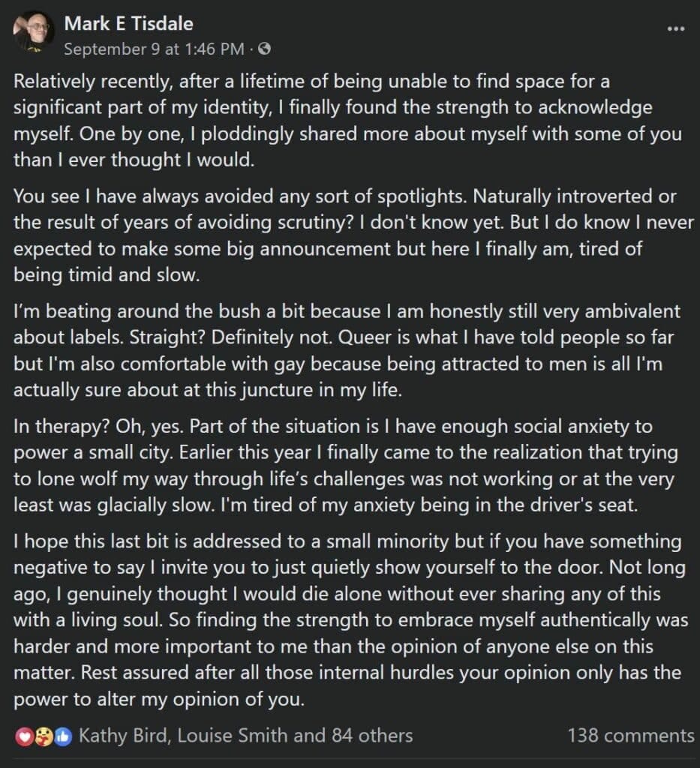Click the paragraph starting "I hope this last bit"
This screenshot has width=700, height=768.
[350, 620]
